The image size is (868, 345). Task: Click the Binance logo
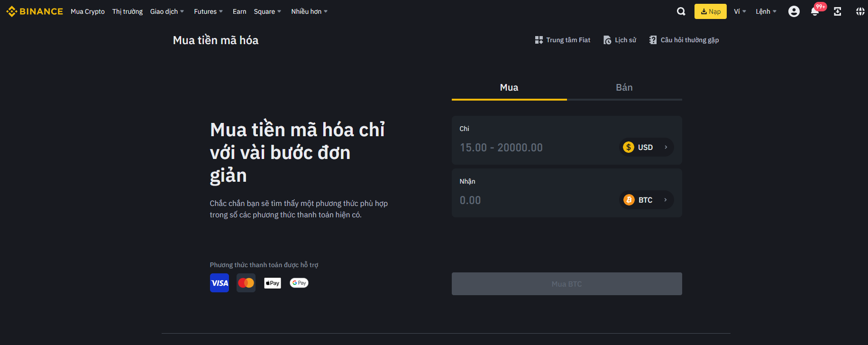tap(35, 11)
